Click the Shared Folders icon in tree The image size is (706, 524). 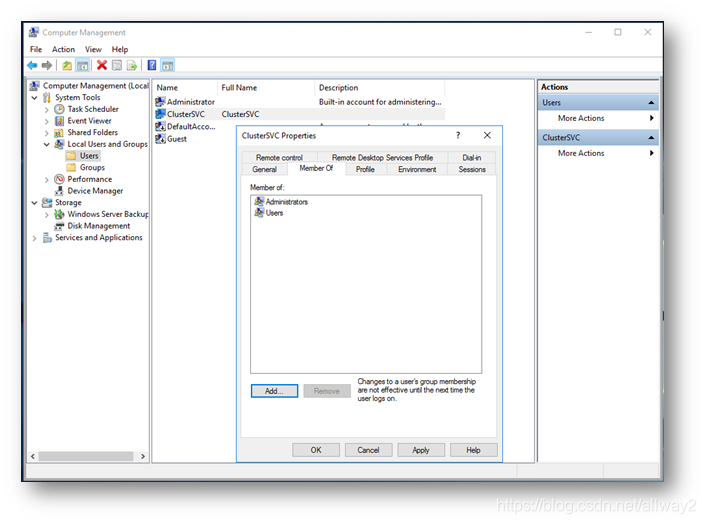(x=59, y=132)
